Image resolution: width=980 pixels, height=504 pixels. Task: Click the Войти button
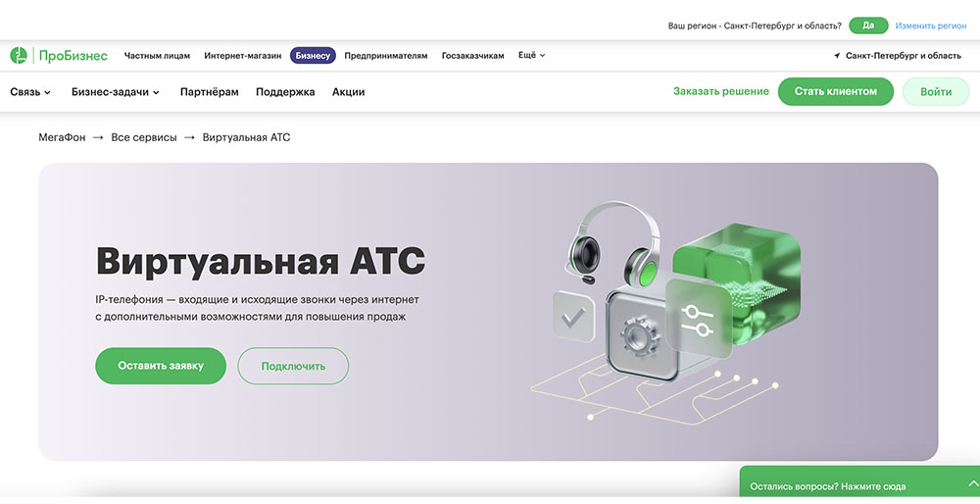click(x=936, y=91)
